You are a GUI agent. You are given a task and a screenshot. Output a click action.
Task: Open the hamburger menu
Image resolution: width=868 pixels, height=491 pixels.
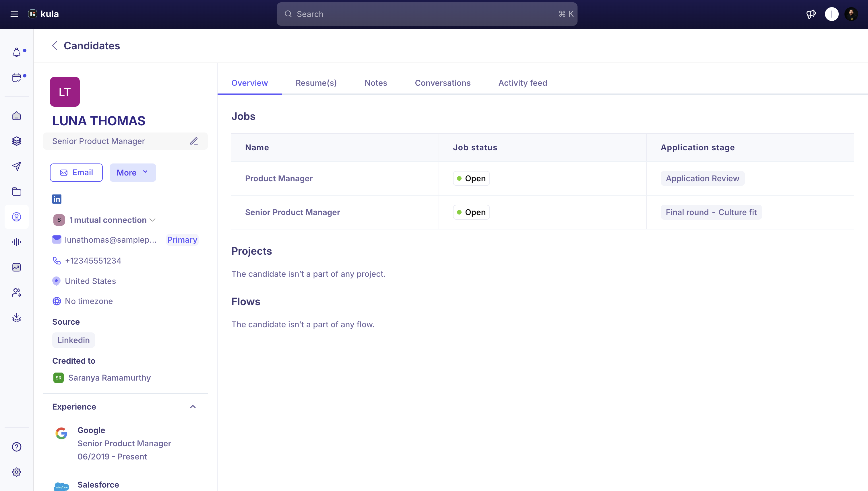pos(14,14)
